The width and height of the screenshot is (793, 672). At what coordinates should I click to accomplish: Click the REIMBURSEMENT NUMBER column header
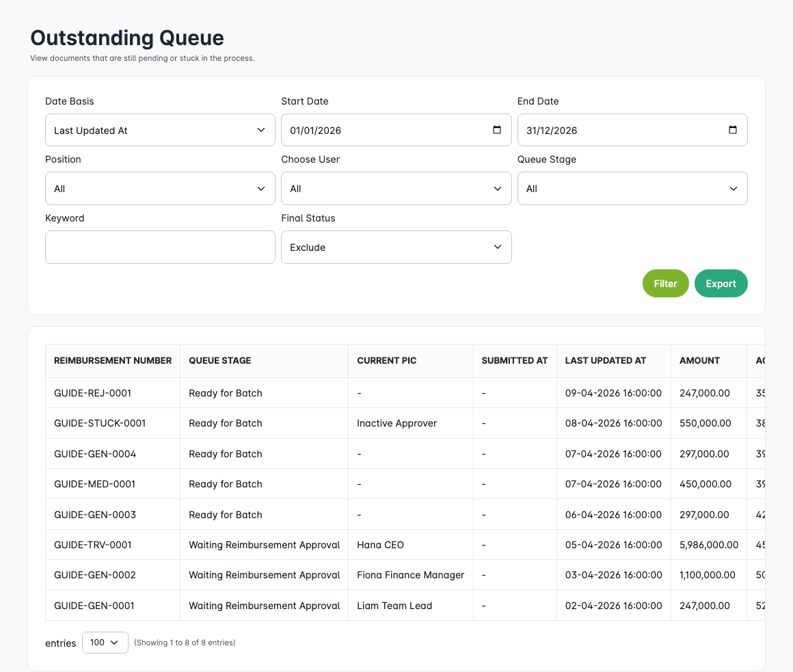112,360
